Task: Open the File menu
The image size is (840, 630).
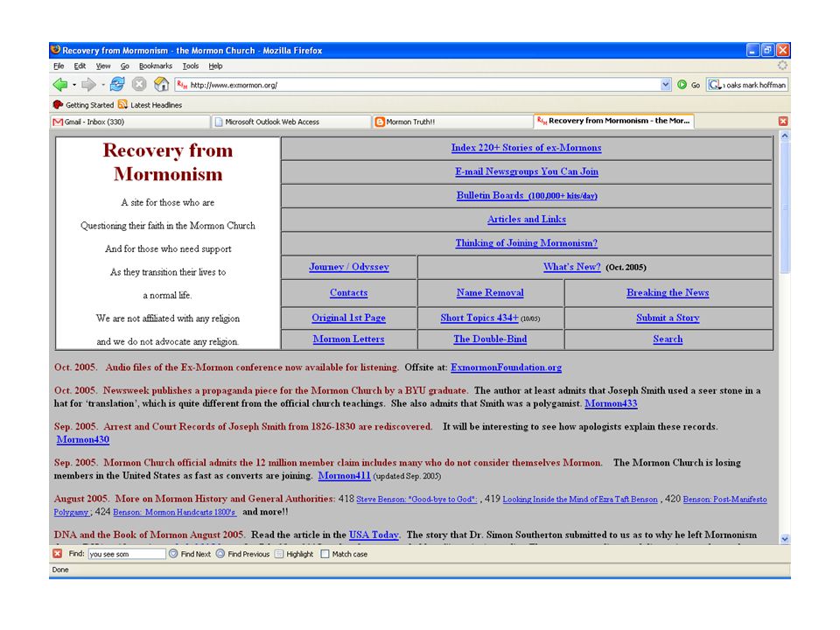Action: pyautogui.click(x=59, y=66)
